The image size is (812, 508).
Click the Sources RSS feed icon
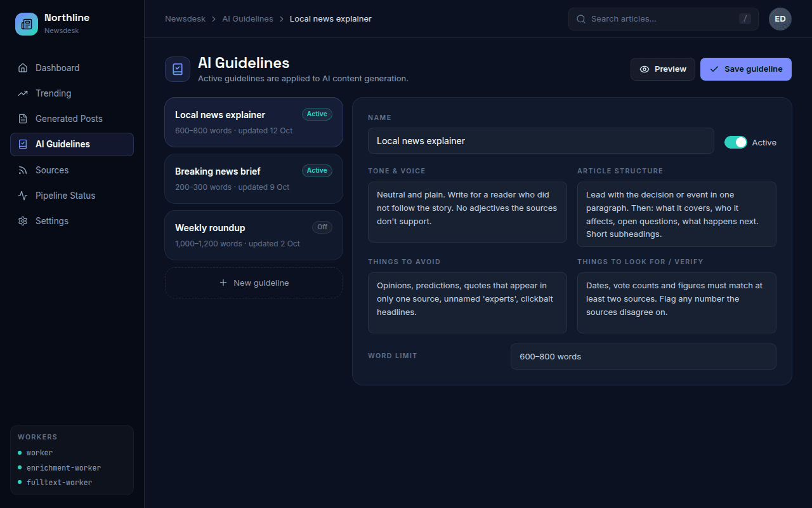23,170
